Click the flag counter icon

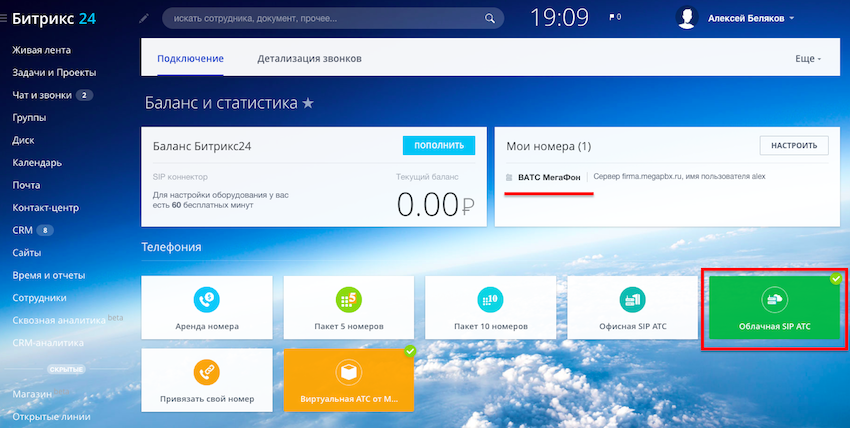click(615, 17)
